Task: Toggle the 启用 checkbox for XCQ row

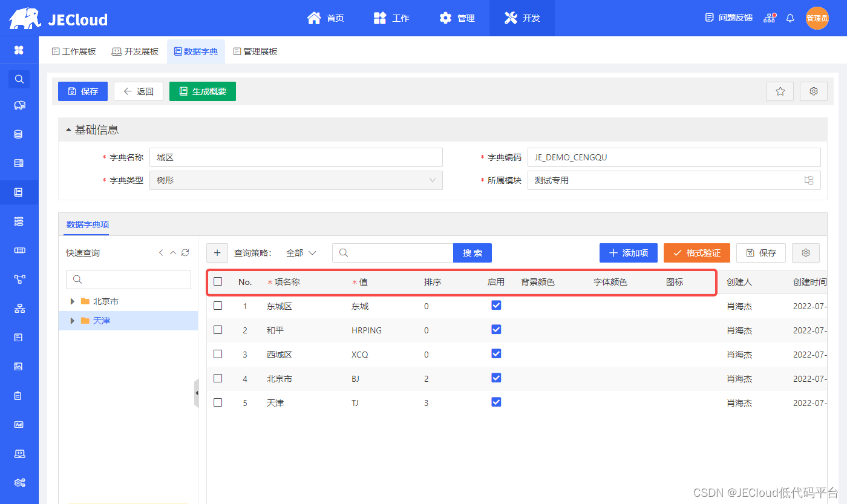Action: pos(496,353)
